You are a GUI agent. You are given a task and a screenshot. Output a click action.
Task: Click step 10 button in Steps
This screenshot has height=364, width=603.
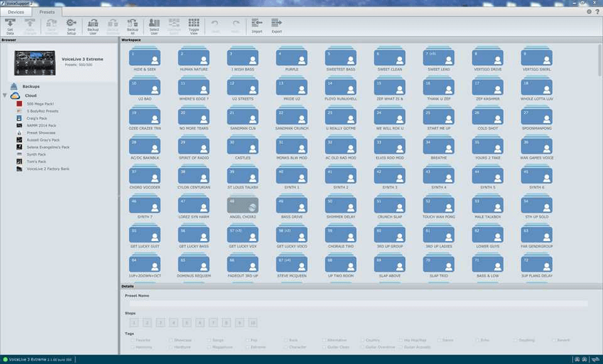tap(253, 323)
